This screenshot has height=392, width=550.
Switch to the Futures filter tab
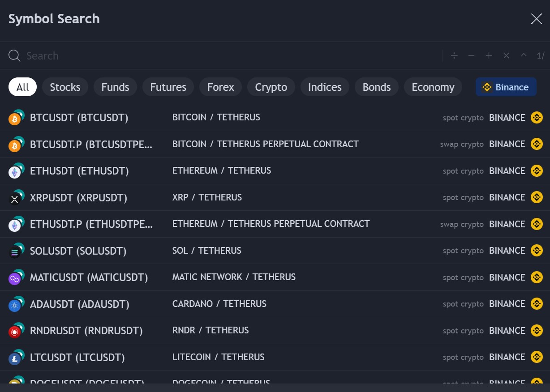(x=168, y=87)
